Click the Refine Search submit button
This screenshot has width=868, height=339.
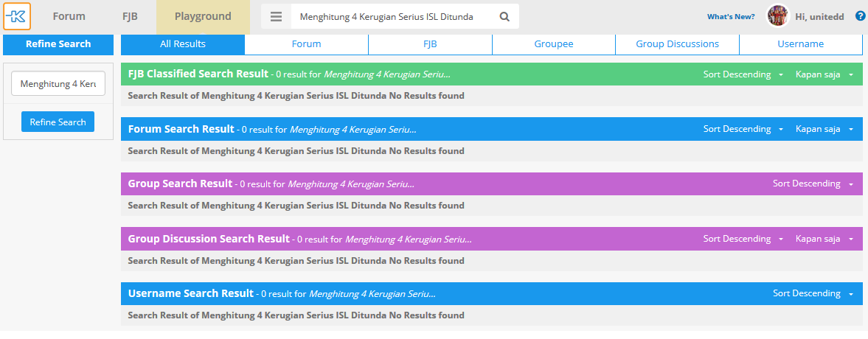point(58,122)
